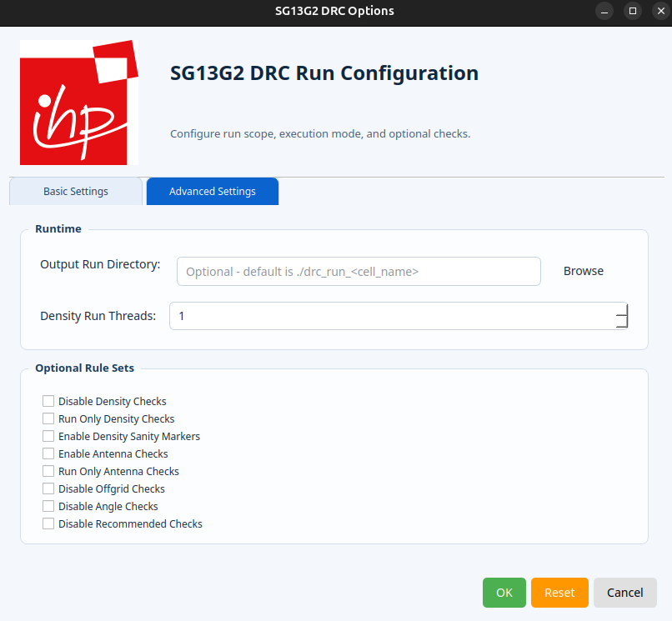This screenshot has height=621, width=672.
Task: Tick Run Only Density Checks
Action: 48,418
